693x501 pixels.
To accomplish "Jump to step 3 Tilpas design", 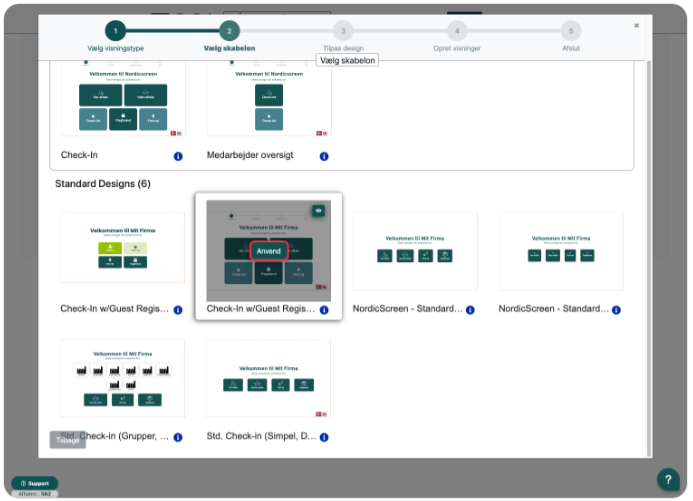I will 343,31.
